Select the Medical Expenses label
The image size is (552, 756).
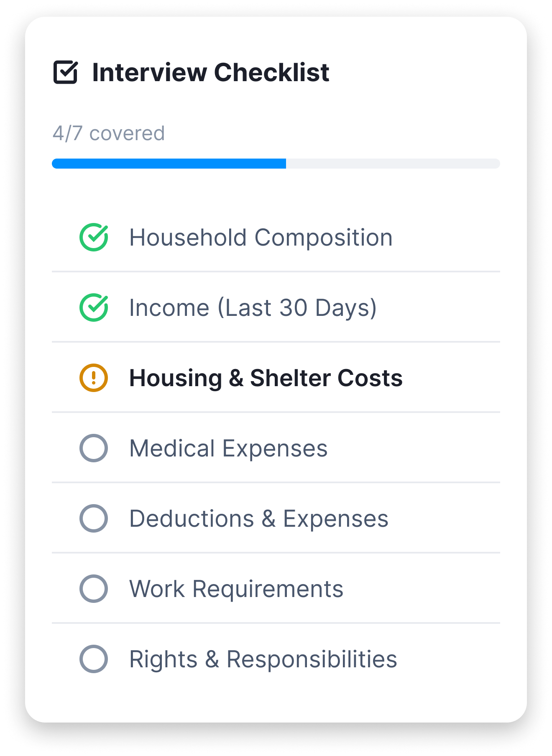click(228, 448)
